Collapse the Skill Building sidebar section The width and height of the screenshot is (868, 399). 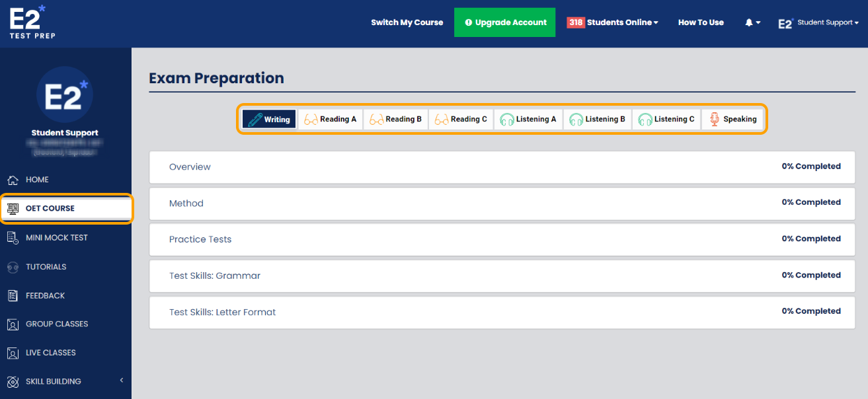pyautogui.click(x=121, y=381)
